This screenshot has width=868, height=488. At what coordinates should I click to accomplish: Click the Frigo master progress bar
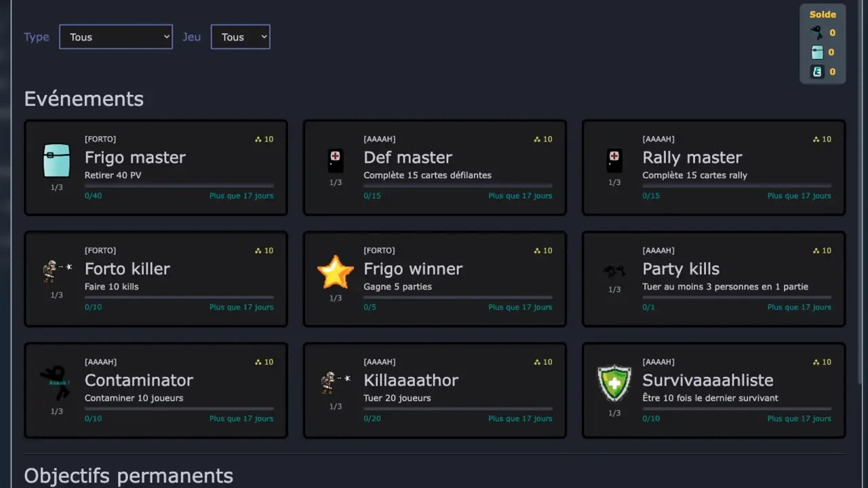[x=179, y=185]
